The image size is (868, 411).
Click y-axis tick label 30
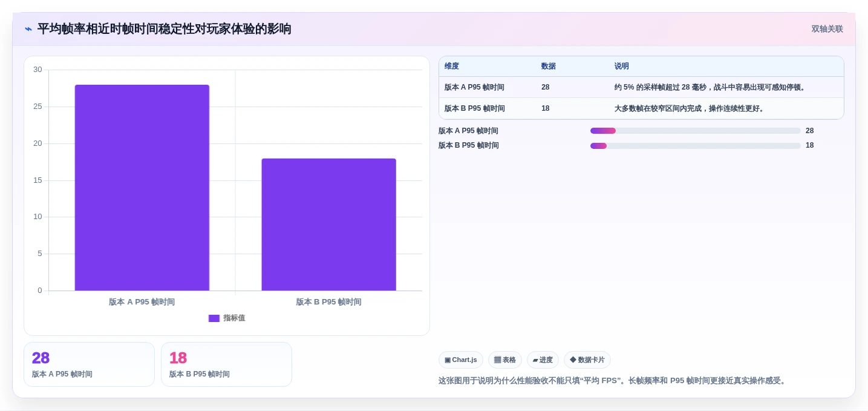(38, 70)
